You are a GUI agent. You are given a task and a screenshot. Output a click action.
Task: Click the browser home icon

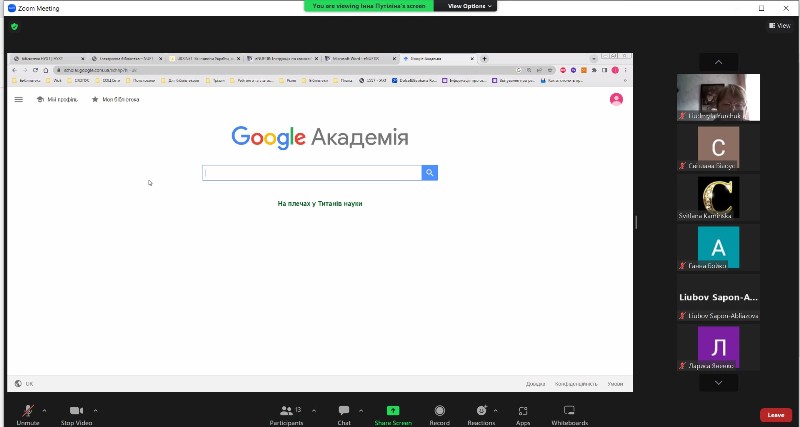coord(45,70)
